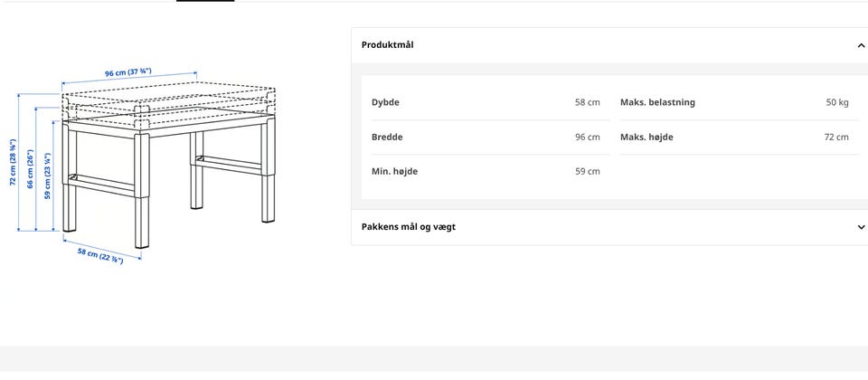
Task: Click the active tab underline at top
Action: pyautogui.click(x=205, y=1)
